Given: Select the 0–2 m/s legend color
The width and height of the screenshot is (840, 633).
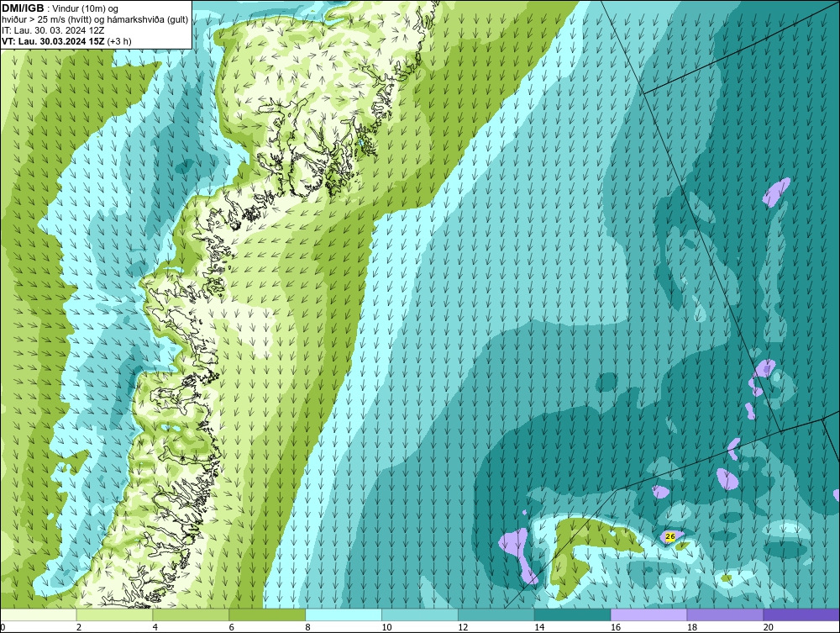Looking at the screenshot, I should point(39,615).
